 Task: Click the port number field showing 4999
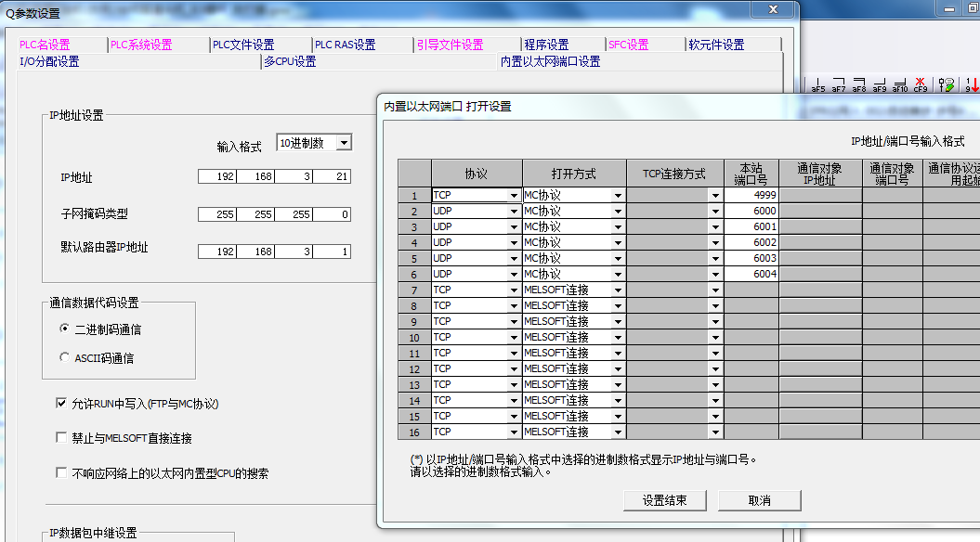coord(751,196)
